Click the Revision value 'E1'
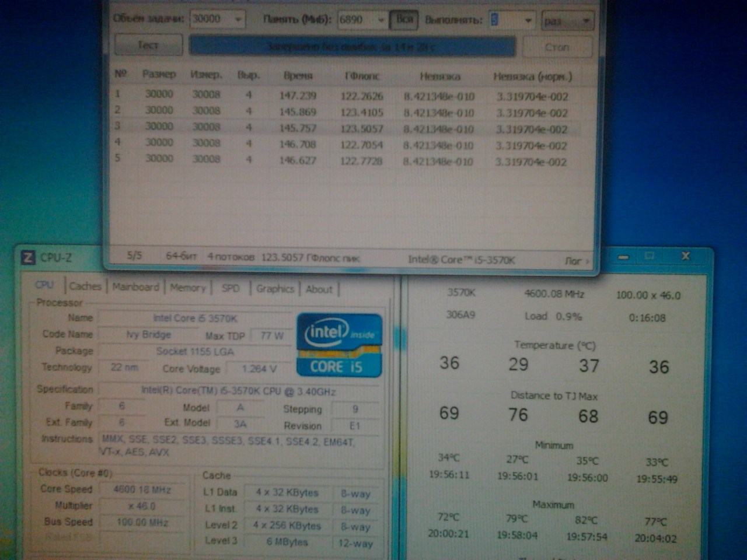747x560 pixels. coord(355,426)
